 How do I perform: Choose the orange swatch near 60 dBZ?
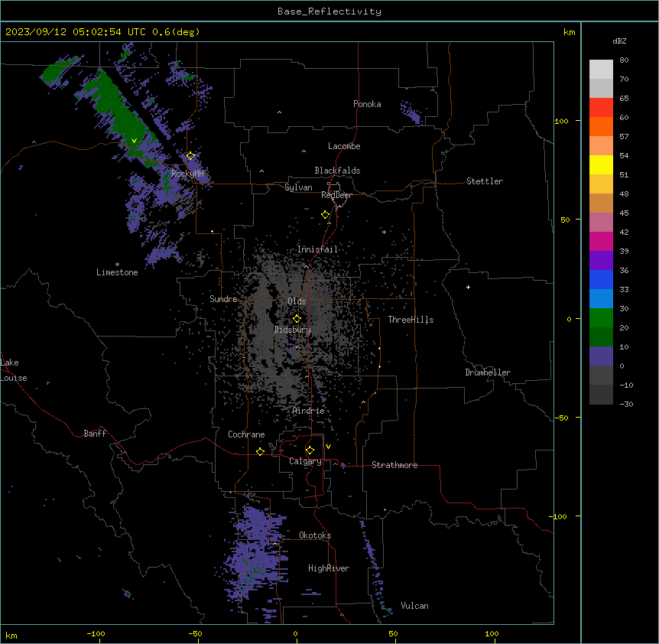click(601, 126)
